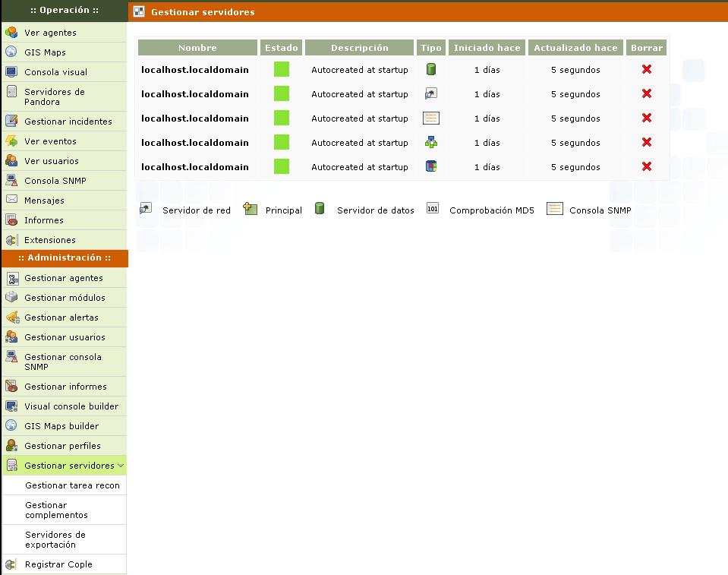Open the Consola visual menu item
The height and width of the screenshot is (575, 728).
point(55,72)
